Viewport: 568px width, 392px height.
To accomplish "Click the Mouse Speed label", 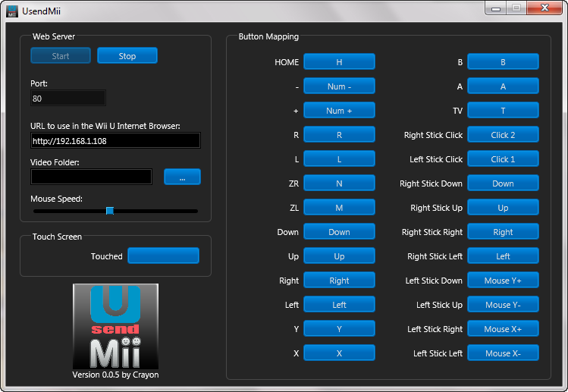I will [x=57, y=199].
